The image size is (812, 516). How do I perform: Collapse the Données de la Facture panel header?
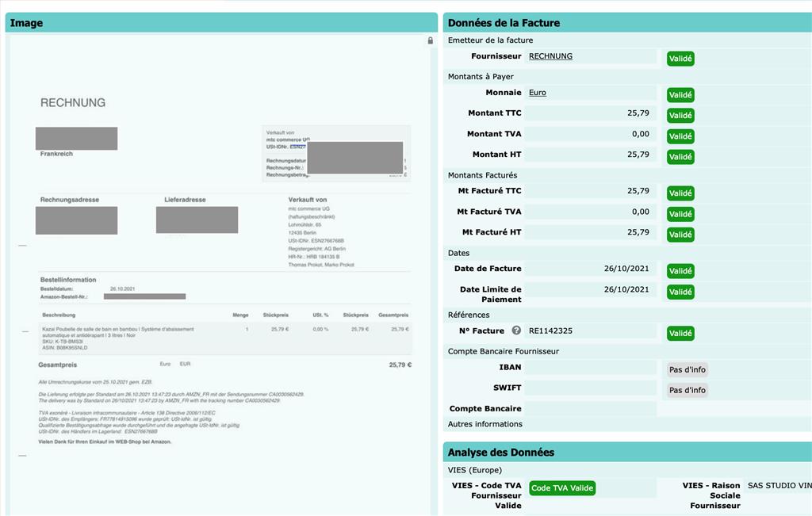click(627, 23)
